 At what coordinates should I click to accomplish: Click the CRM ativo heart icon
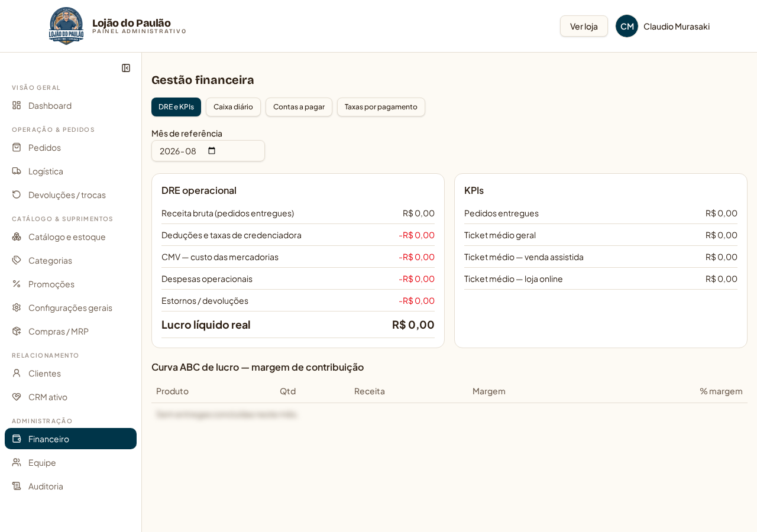tap(17, 397)
